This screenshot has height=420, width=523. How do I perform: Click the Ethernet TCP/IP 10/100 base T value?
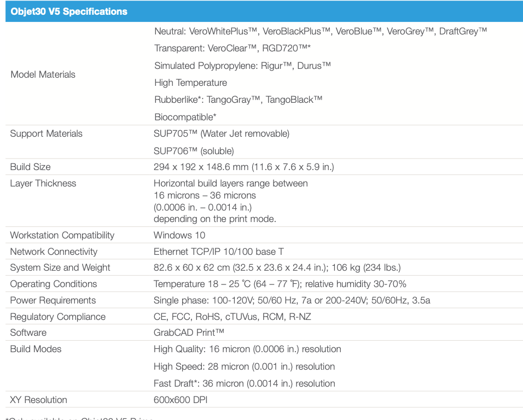[218, 252]
